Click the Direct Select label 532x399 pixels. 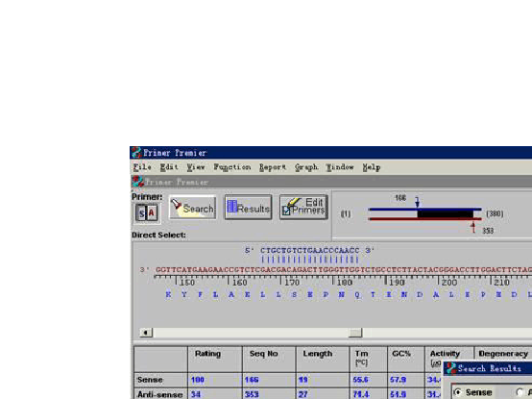coord(158,235)
